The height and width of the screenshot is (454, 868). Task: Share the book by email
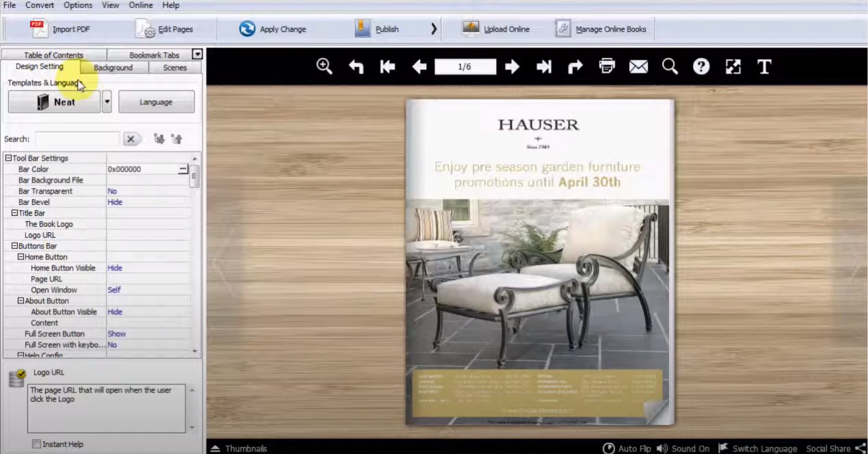pyautogui.click(x=638, y=67)
